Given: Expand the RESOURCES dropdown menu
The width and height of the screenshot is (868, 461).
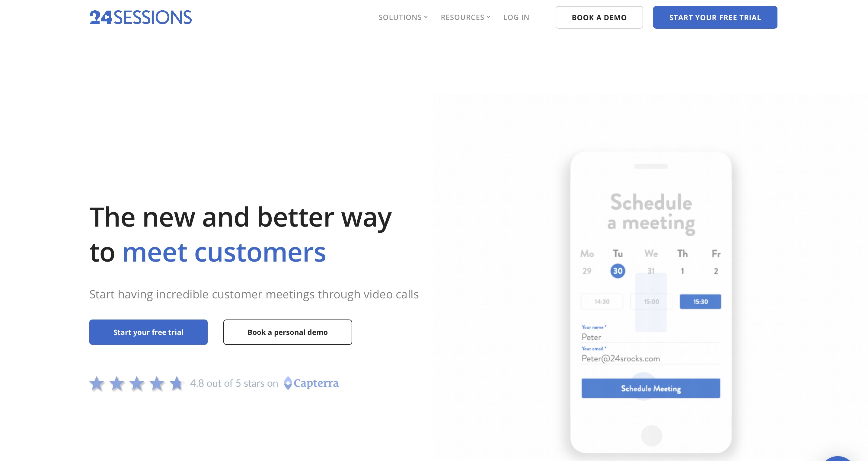Looking at the screenshot, I should 466,17.
